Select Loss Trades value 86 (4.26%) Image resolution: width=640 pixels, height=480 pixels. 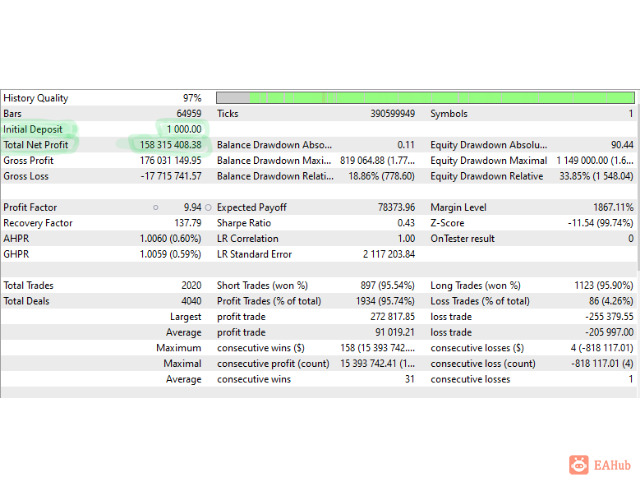point(611,301)
